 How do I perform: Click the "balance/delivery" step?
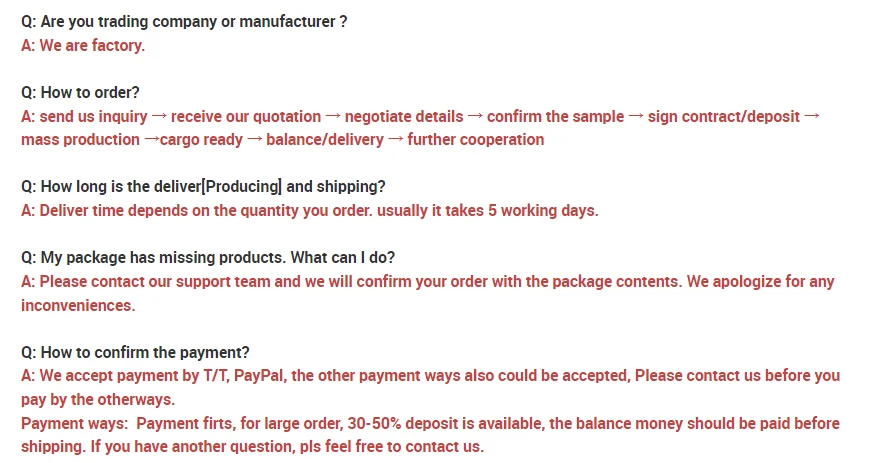click(x=324, y=140)
